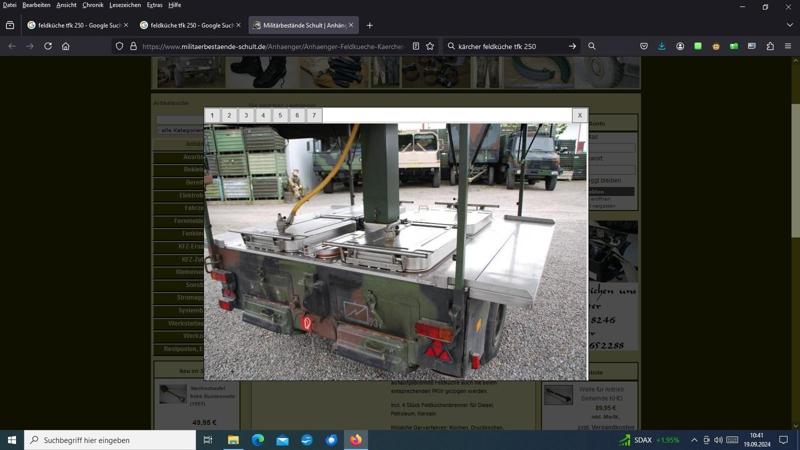Image resolution: width=800 pixels, height=450 pixels.
Task: View site security lock information
Action: (133, 46)
